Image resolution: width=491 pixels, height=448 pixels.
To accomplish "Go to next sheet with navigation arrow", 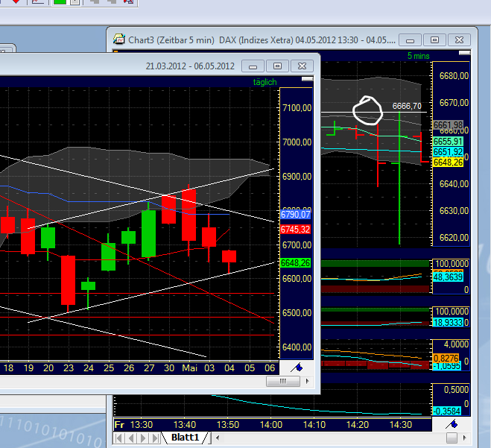I will pos(143,438).
